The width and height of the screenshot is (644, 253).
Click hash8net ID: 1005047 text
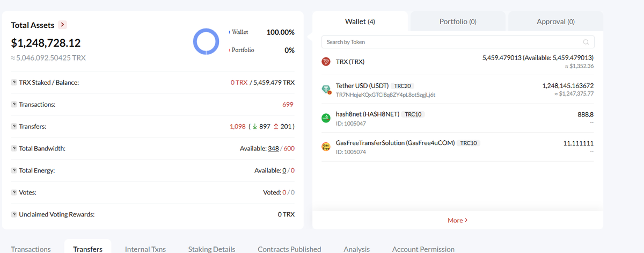pos(350,124)
